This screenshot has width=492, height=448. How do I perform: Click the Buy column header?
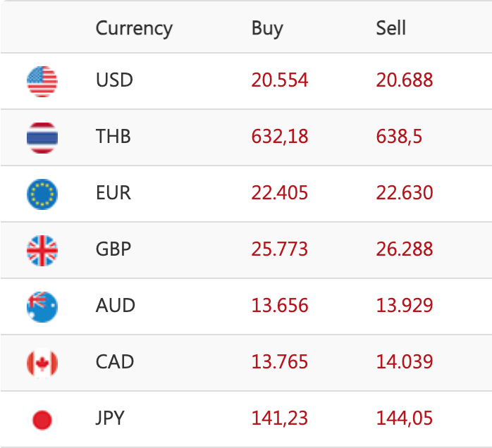pyautogui.click(x=267, y=28)
